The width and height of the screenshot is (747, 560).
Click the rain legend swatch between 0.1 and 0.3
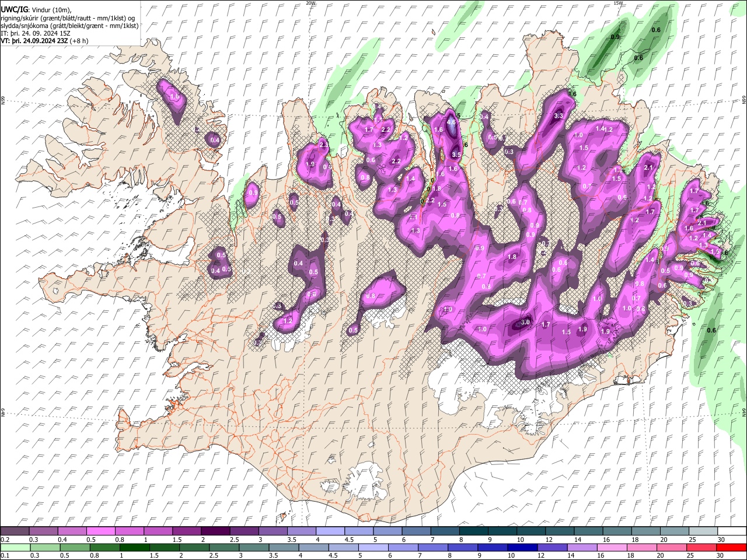click(x=15, y=547)
